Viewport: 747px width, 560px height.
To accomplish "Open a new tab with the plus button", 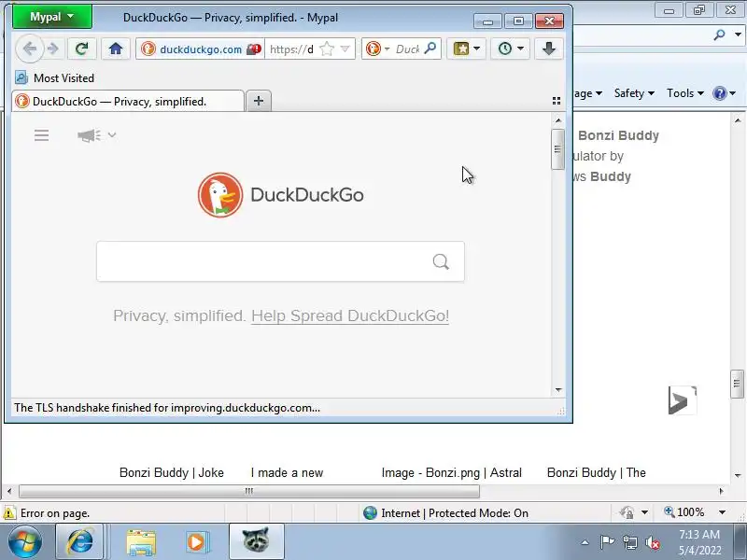I will click(259, 101).
